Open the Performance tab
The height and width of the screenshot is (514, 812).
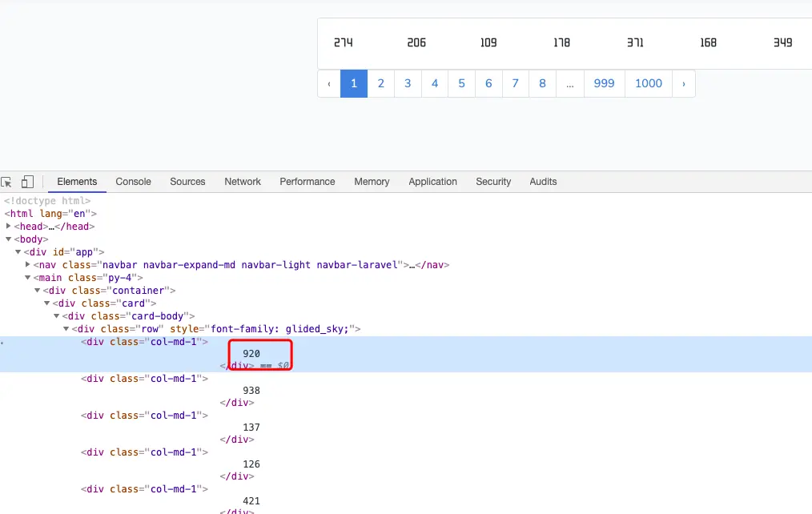(x=307, y=182)
